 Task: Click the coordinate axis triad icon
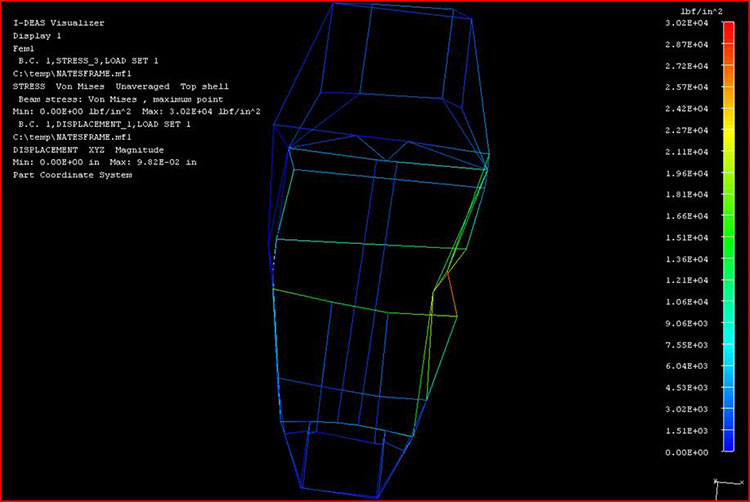[728, 488]
